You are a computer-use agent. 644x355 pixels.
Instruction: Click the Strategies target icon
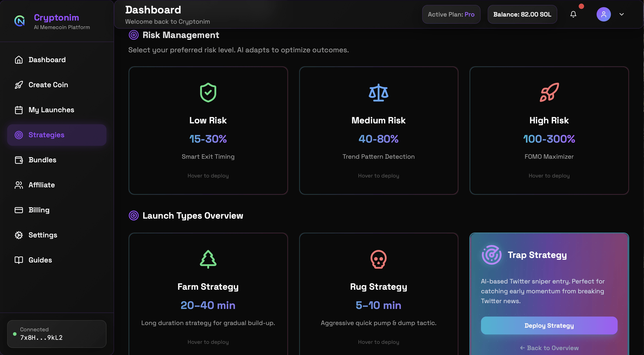pos(19,135)
